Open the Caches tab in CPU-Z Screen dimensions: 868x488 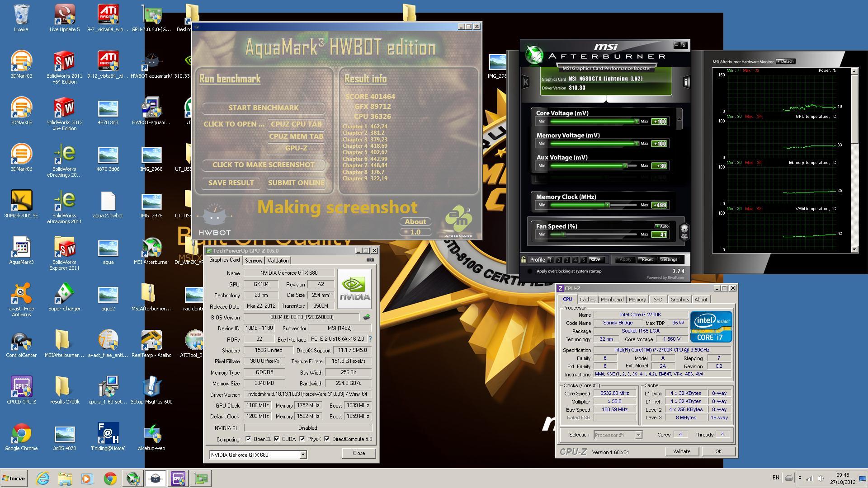click(x=587, y=300)
